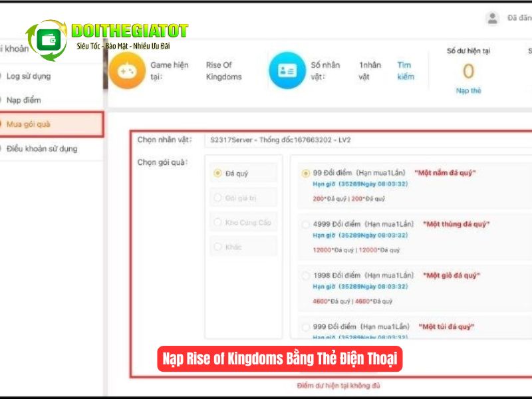Select the 99 Đổi điểm package radio
The width and height of the screenshot is (532, 399).
(x=305, y=174)
